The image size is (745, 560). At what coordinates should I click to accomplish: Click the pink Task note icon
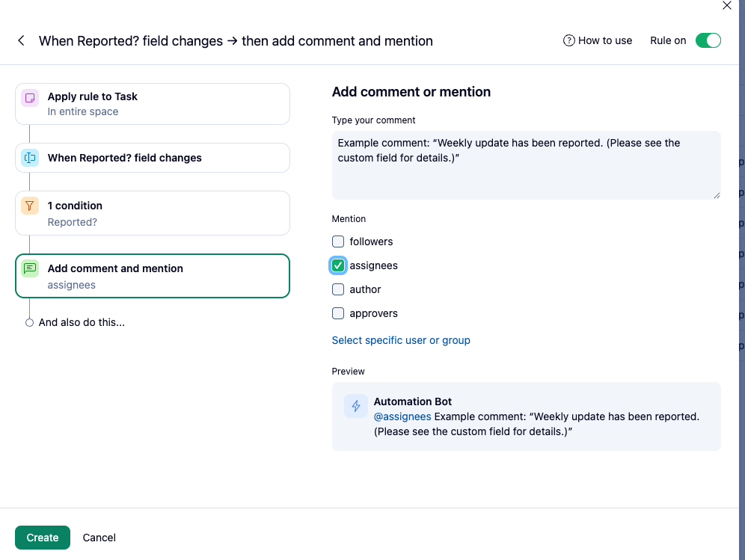30,98
